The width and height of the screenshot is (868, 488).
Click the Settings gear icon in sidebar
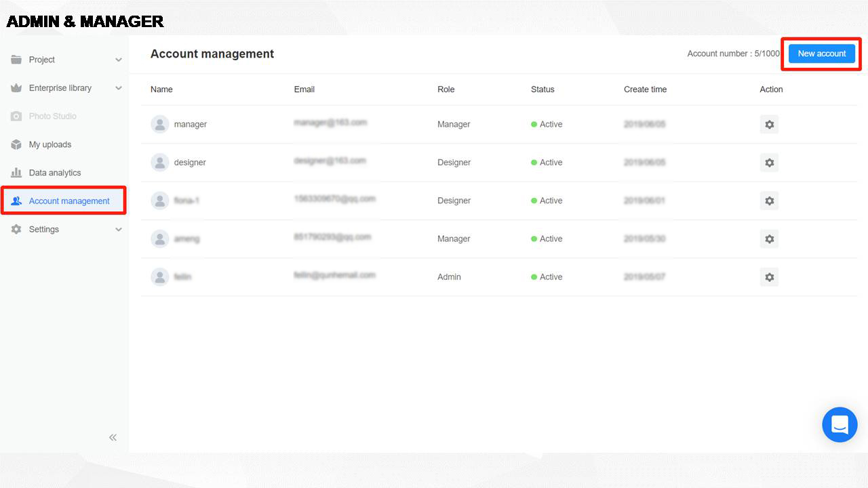16,229
